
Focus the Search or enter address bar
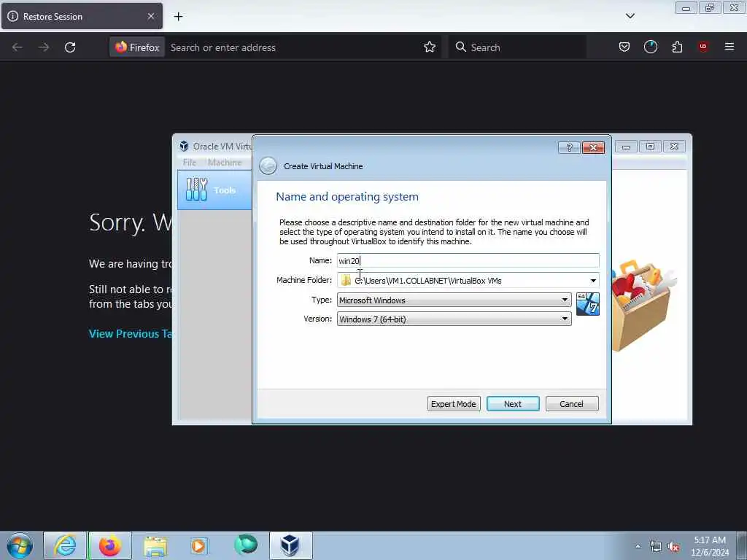coord(295,47)
